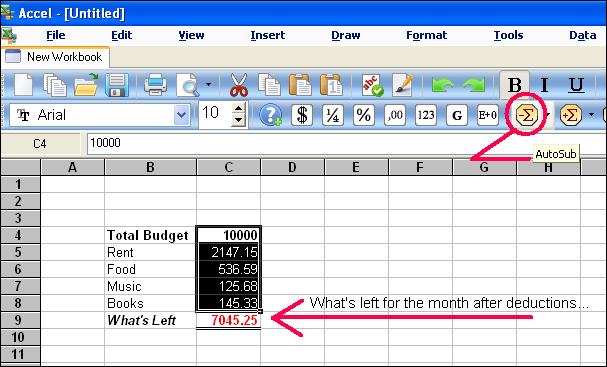Select the What's Left label cell
Screen dimensions: 607x367
(x=150, y=320)
